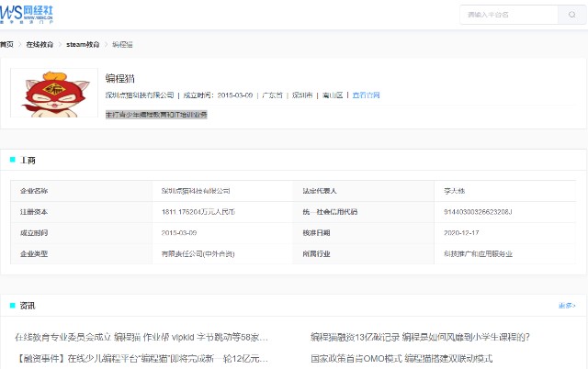Image resolution: width=588 pixels, height=369 pixels.
Task: Open article 国家政策首肯OMO模式
Action: point(401,359)
